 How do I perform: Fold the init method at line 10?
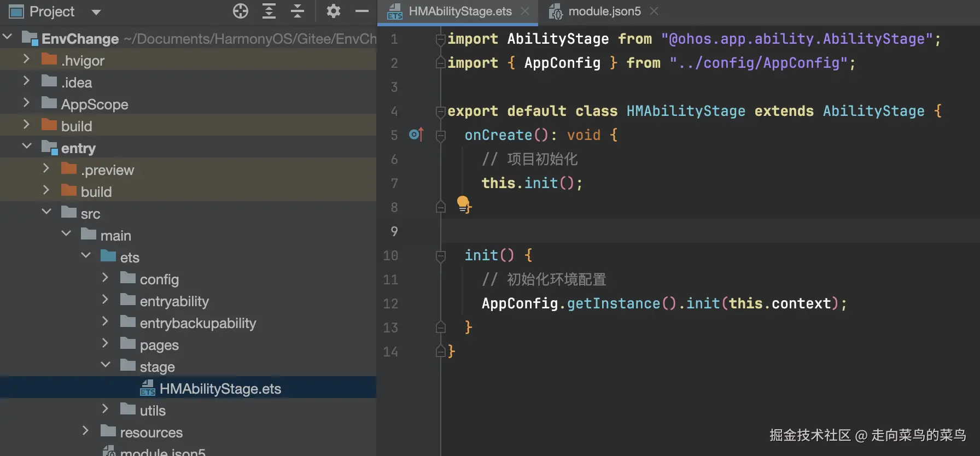click(441, 256)
